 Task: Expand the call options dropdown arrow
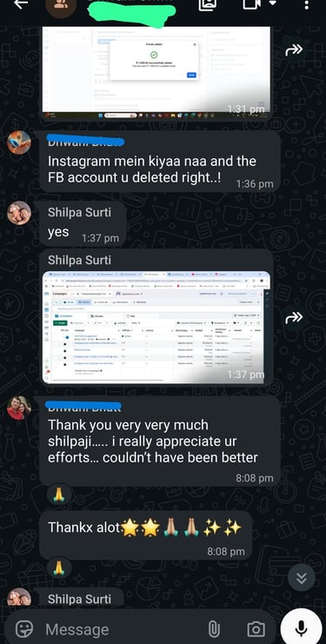point(273,3)
